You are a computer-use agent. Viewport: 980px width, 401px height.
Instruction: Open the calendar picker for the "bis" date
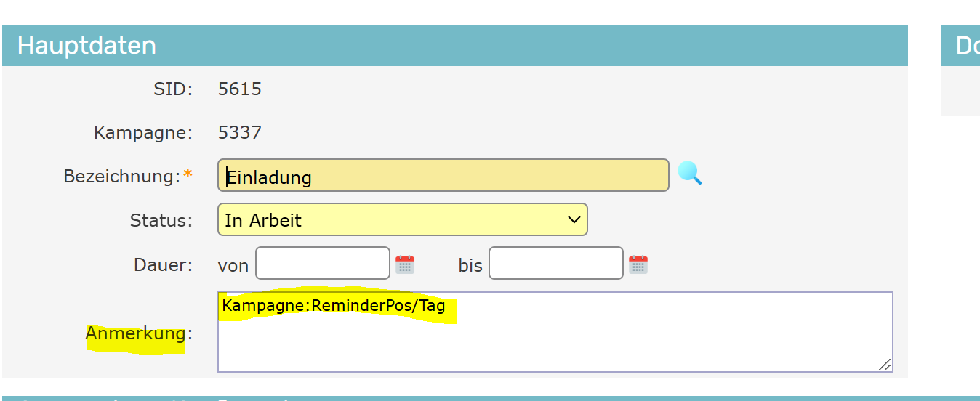tap(638, 264)
